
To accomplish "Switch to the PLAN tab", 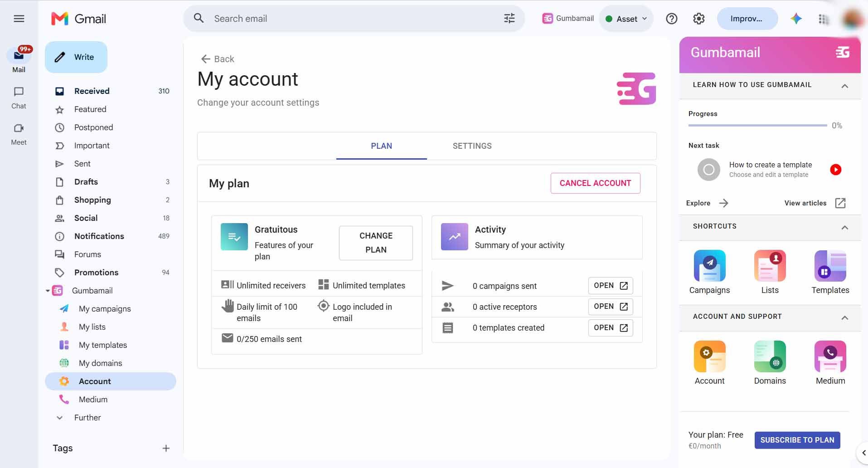I will click(x=381, y=146).
